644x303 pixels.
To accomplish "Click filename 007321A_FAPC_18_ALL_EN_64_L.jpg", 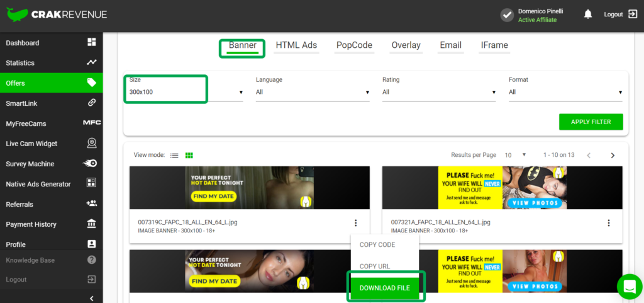I will 441,222.
